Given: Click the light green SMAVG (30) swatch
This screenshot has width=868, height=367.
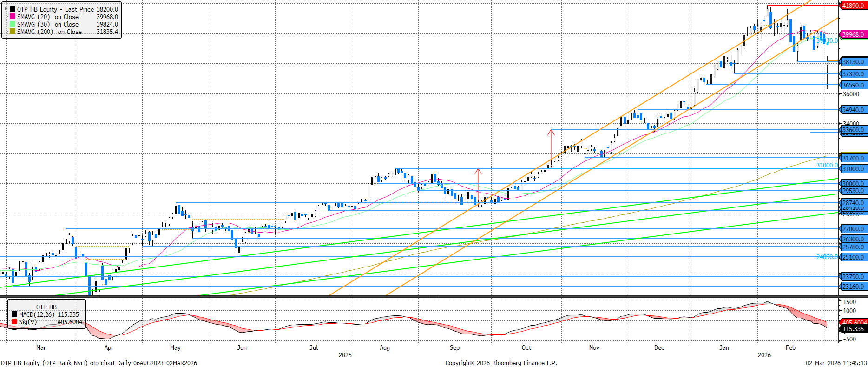Looking at the screenshot, I should 13,24.
